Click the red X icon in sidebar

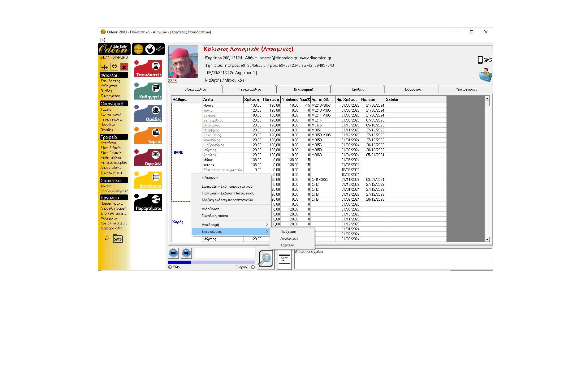[x=124, y=67]
